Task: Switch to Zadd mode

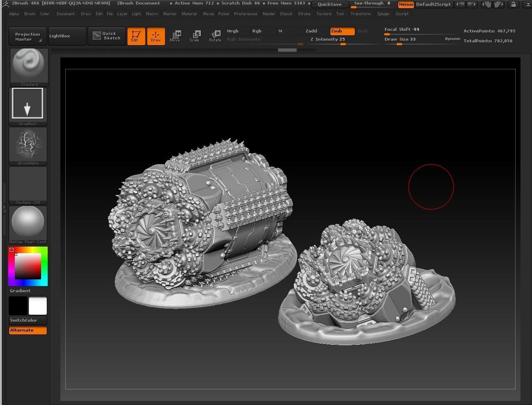Action: [x=316, y=31]
